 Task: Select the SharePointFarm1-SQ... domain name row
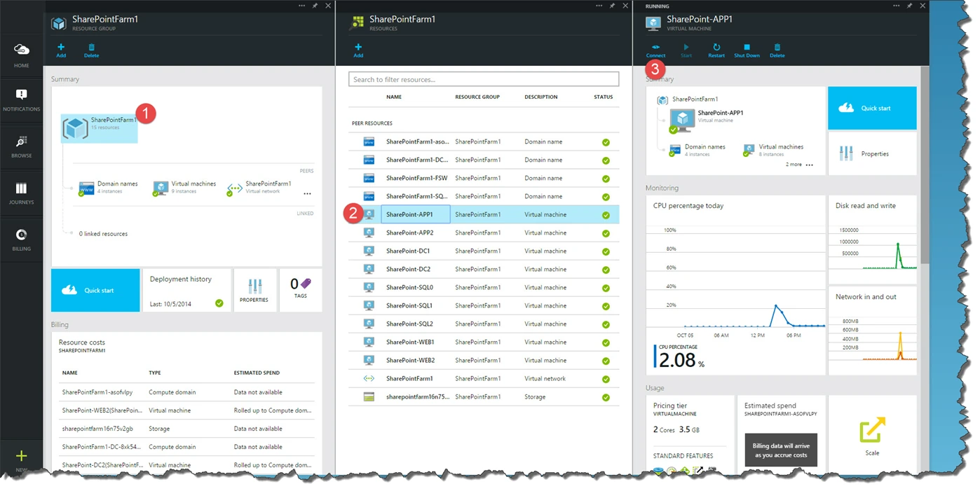tap(484, 196)
